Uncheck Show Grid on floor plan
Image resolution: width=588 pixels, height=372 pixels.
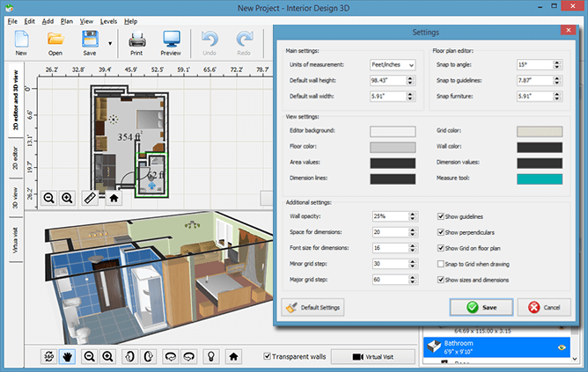(x=441, y=248)
